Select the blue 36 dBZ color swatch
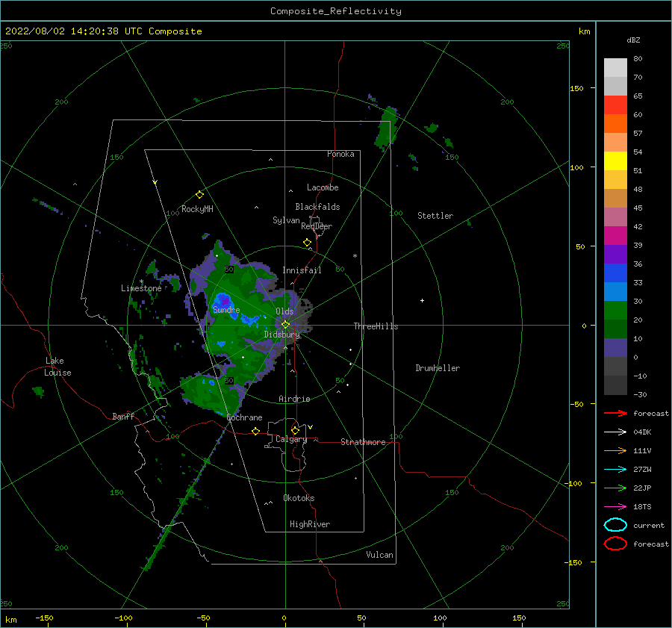672x628 pixels. coord(615,273)
